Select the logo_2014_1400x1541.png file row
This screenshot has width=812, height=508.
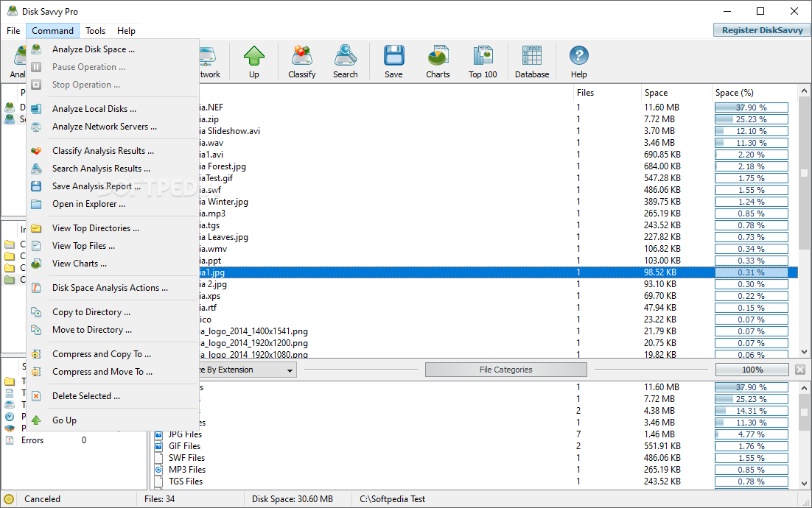(x=498, y=331)
